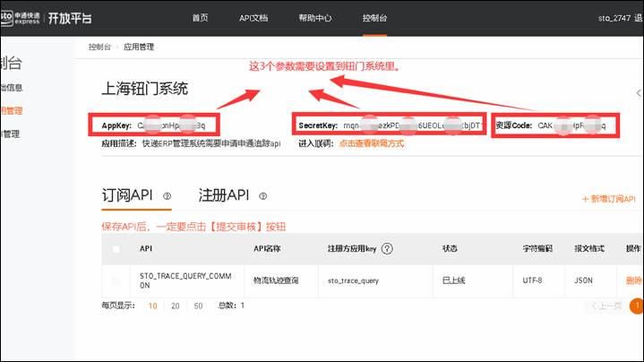
Task: Click the UTF-8 cell
Action: tap(532, 280)
